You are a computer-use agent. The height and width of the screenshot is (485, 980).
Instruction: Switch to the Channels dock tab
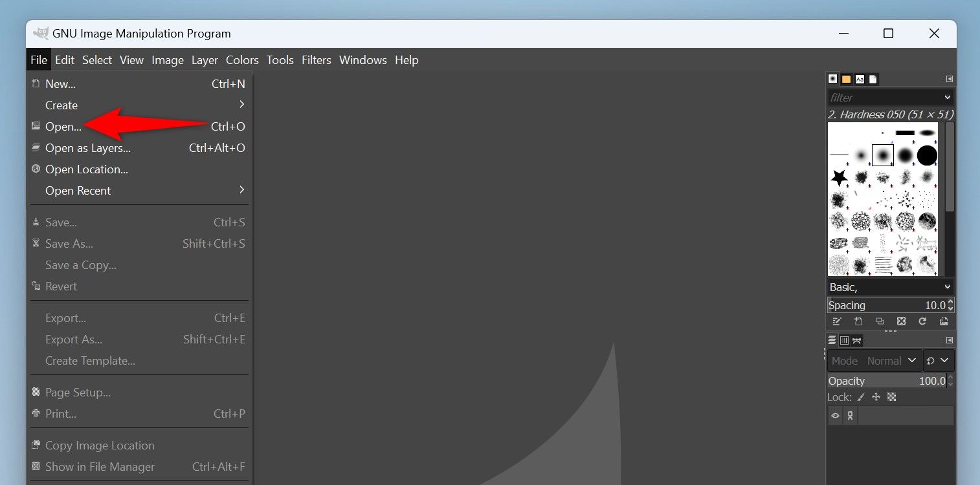pyautogui.click(x=845, y=340)
